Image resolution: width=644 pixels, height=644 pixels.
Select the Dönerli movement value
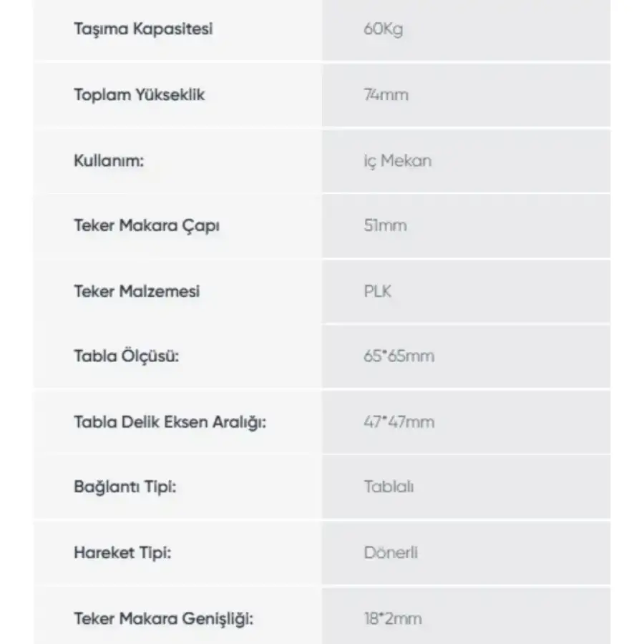pos(391,553)
